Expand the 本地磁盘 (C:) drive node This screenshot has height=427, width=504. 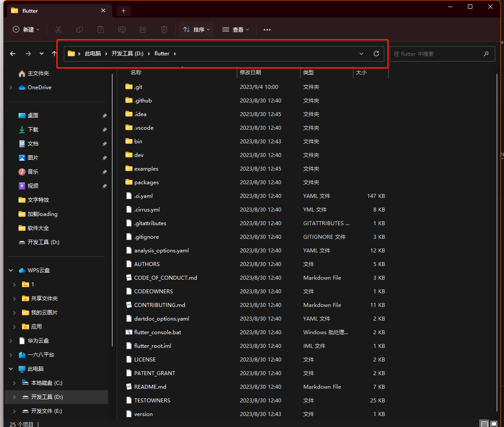pyautogui.click(x=15, y=383)
